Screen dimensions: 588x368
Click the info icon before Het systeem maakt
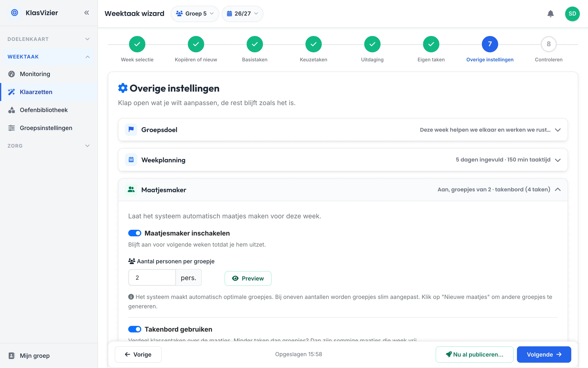point(131,297)
